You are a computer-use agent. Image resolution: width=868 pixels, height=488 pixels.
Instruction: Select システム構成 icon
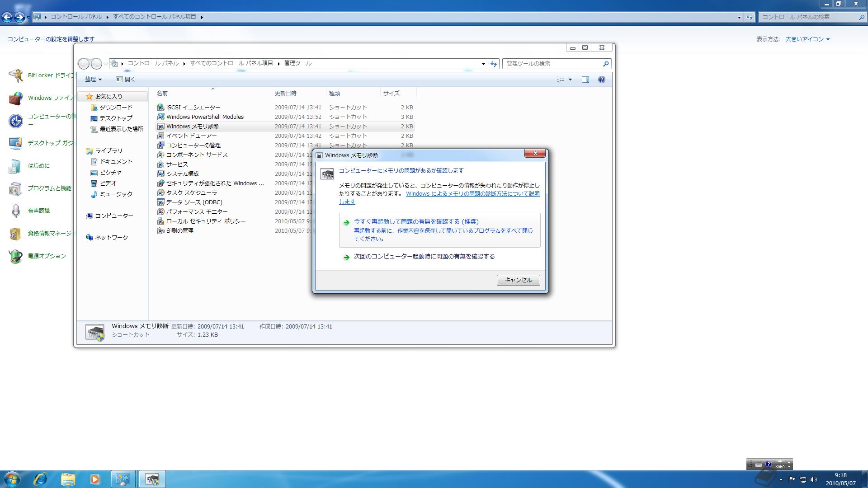[160, 174]
